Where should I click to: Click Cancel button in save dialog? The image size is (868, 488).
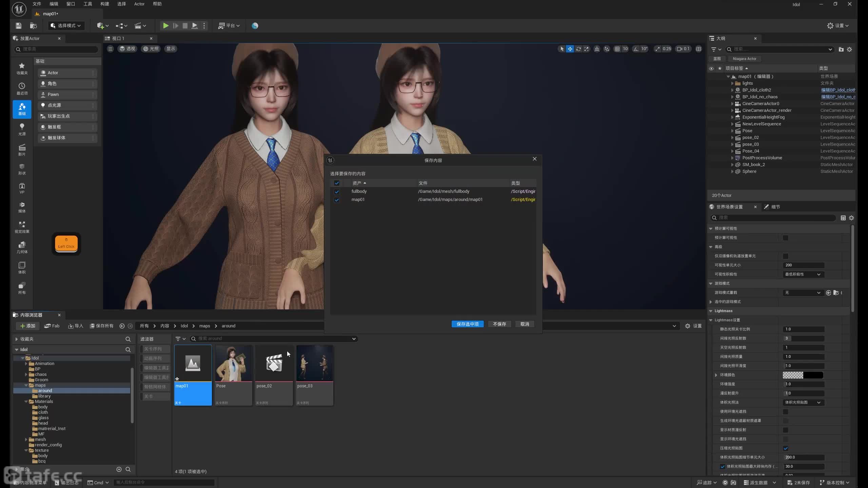(525, 324)
